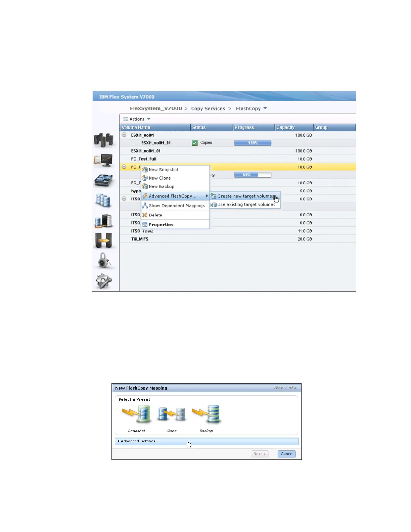Open the Access padlock sidebar icon
This screenshot has width=411, height=532.
[x=104, y=260]
